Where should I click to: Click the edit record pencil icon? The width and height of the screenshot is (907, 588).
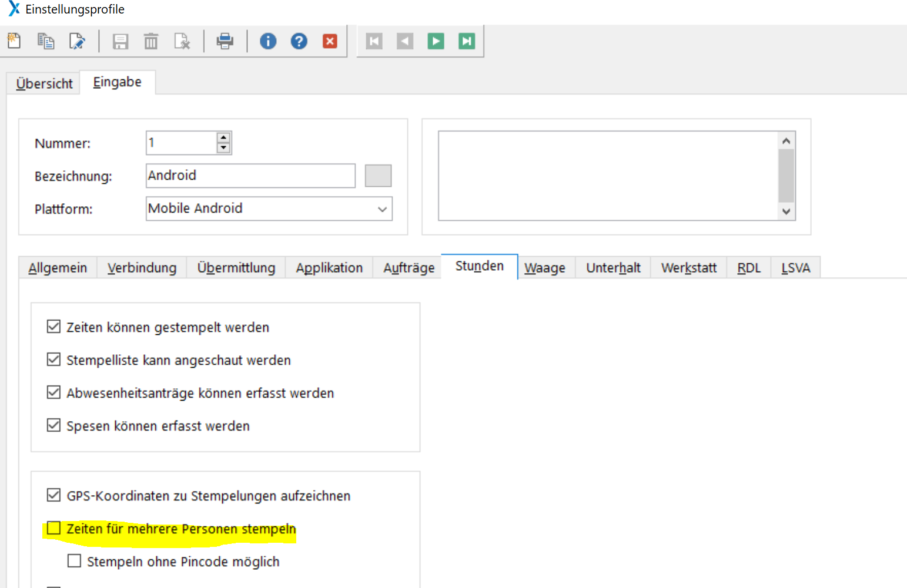tap(77, 41)
